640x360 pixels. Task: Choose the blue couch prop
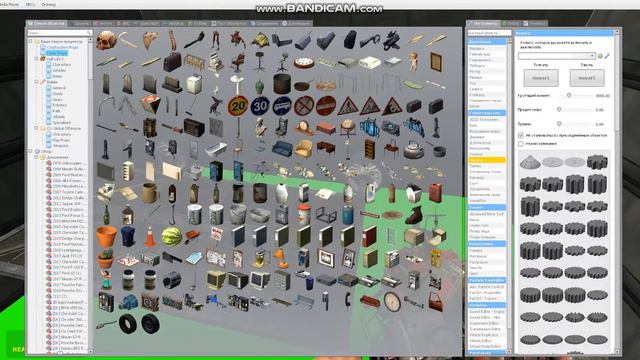point(282,149)
